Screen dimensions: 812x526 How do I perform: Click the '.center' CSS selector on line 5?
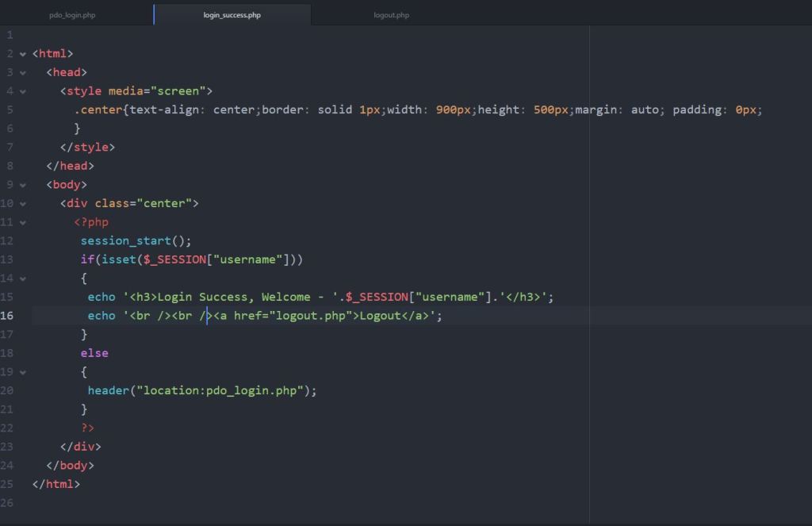click(98, 109)
